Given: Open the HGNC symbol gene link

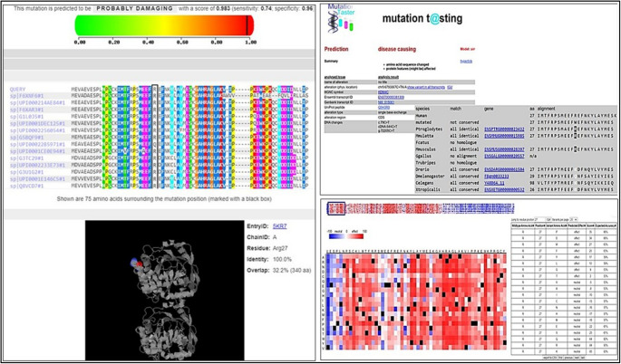Looking at the screenshot, I should (383, 92).
